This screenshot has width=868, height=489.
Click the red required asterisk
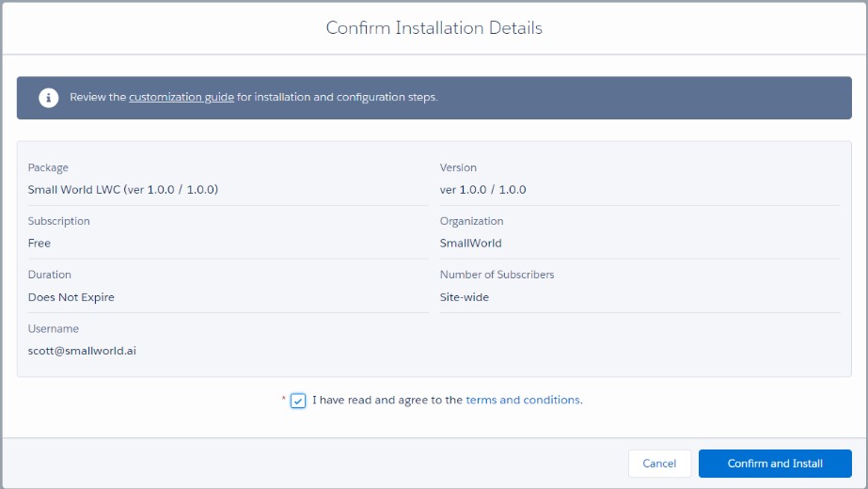pos(284,400)
